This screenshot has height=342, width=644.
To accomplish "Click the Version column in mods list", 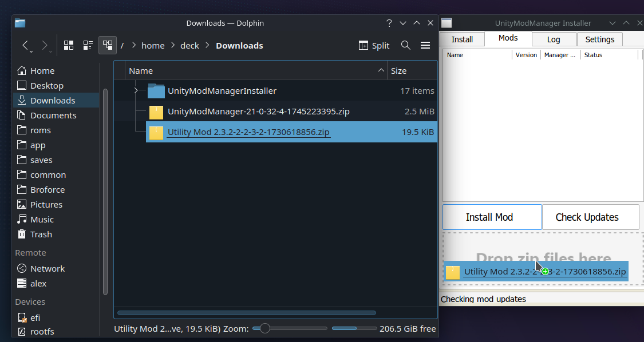I will 526,55.
